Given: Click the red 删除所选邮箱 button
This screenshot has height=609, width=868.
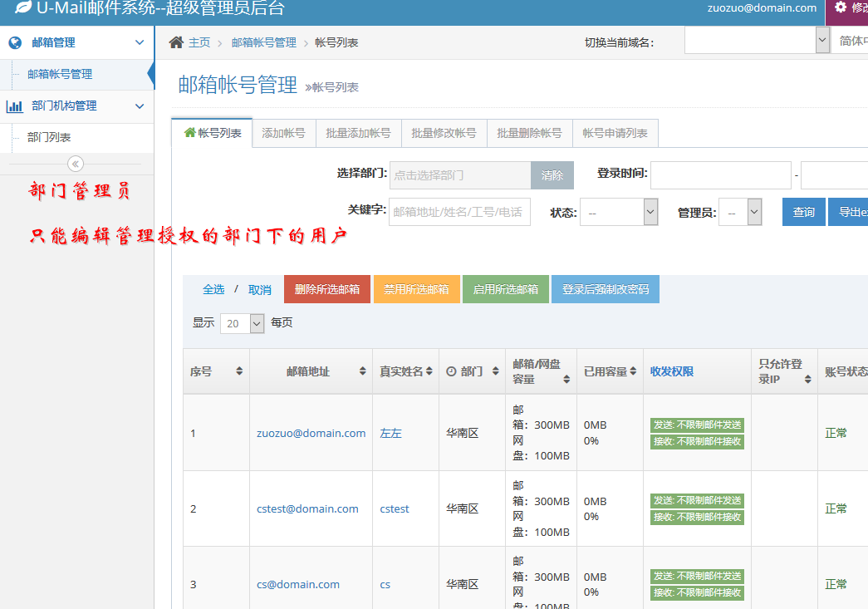Looking at the screenshot, I should tap(326, 289).
